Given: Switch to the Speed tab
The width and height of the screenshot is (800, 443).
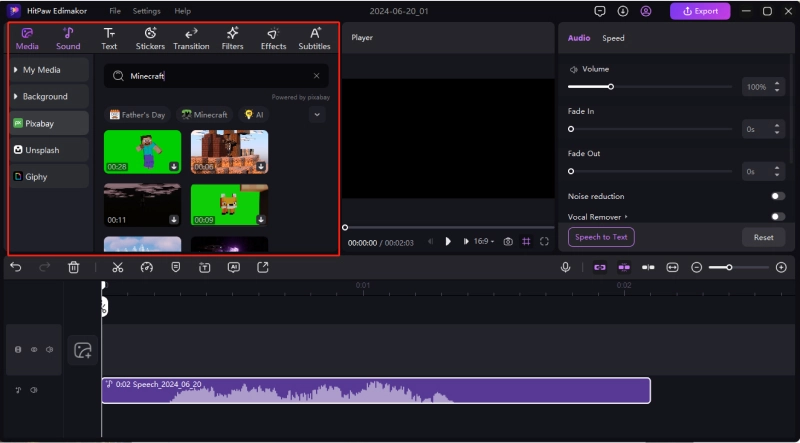Looking at the screenshot, I should 613,38.
